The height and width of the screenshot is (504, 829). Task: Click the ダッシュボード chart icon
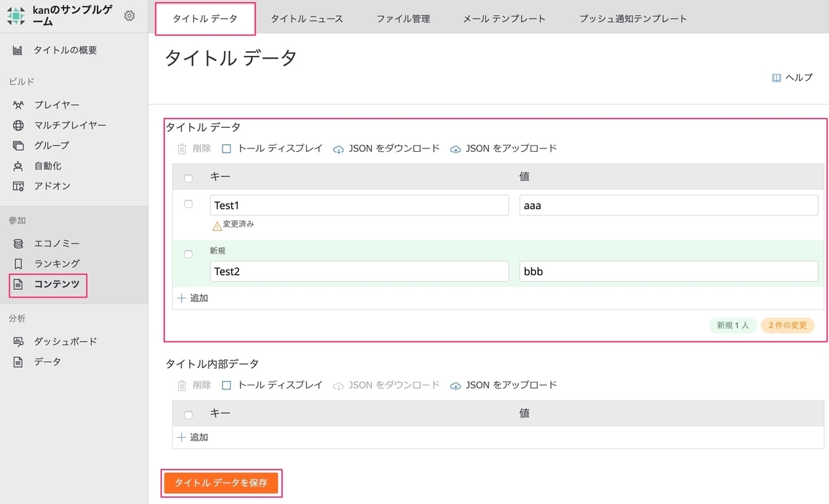point(18,341)
